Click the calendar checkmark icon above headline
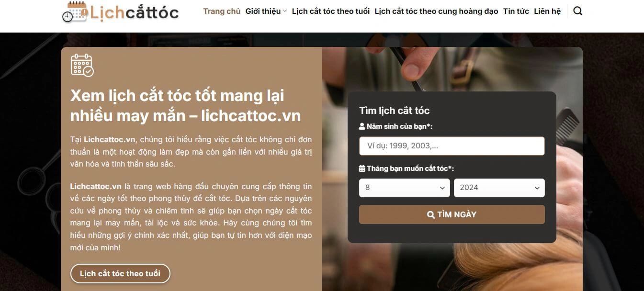Viewport: 644px width, 291px height. (82, 65)
